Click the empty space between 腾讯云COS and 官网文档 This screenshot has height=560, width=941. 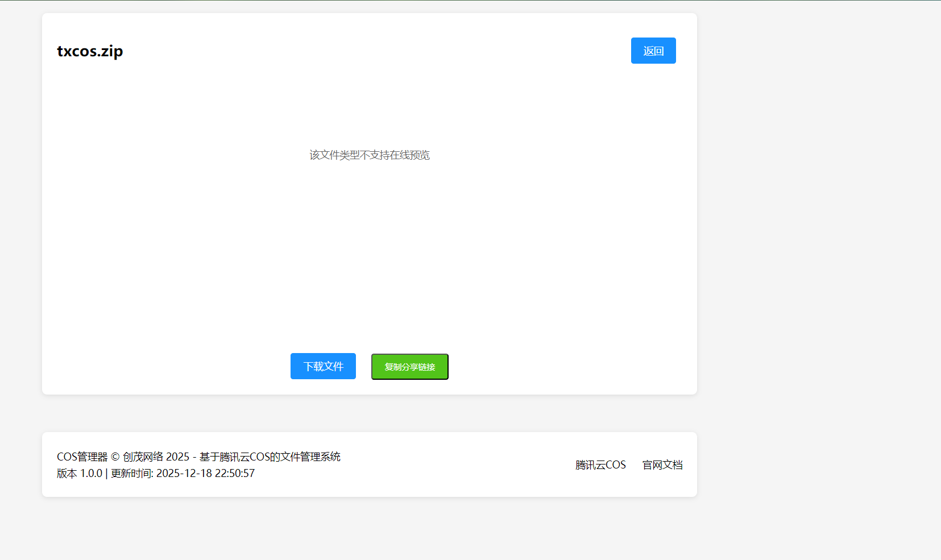[634, 465]
